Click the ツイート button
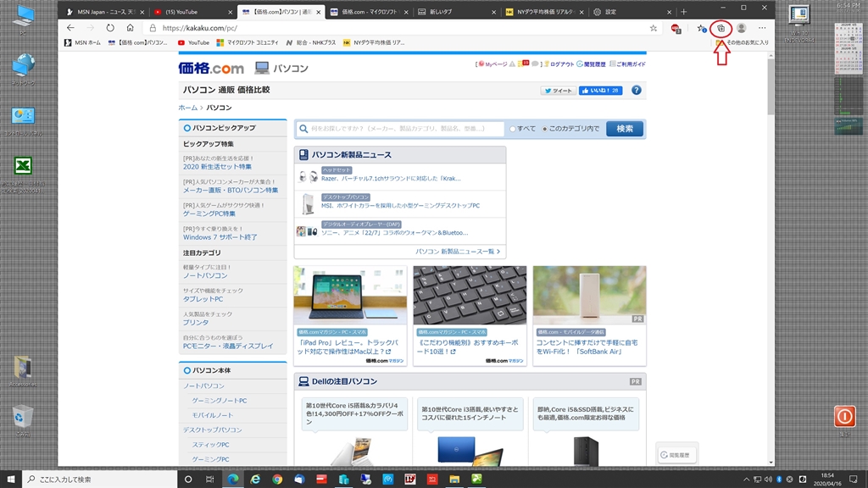Screen dimensions: 868x488 tap(558, 91)
